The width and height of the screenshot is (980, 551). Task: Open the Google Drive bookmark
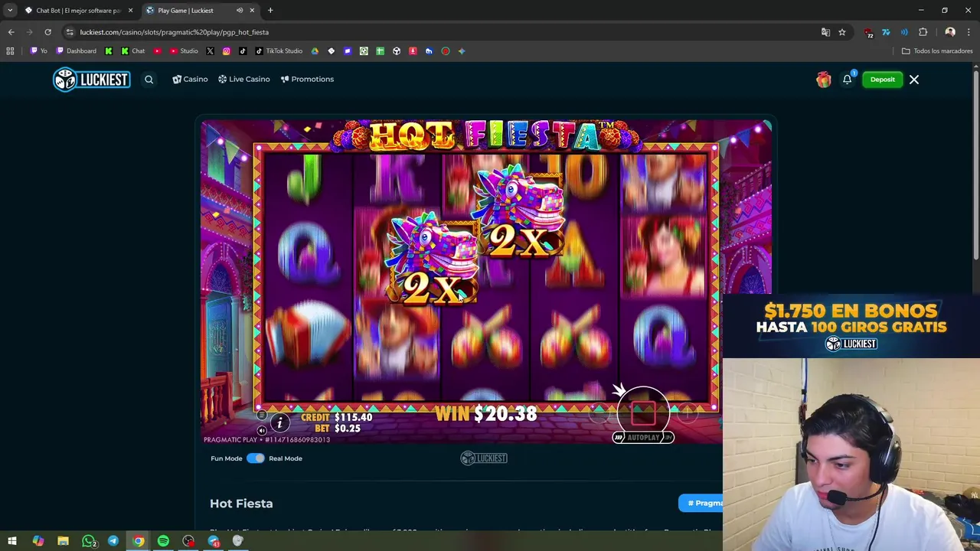315,51
